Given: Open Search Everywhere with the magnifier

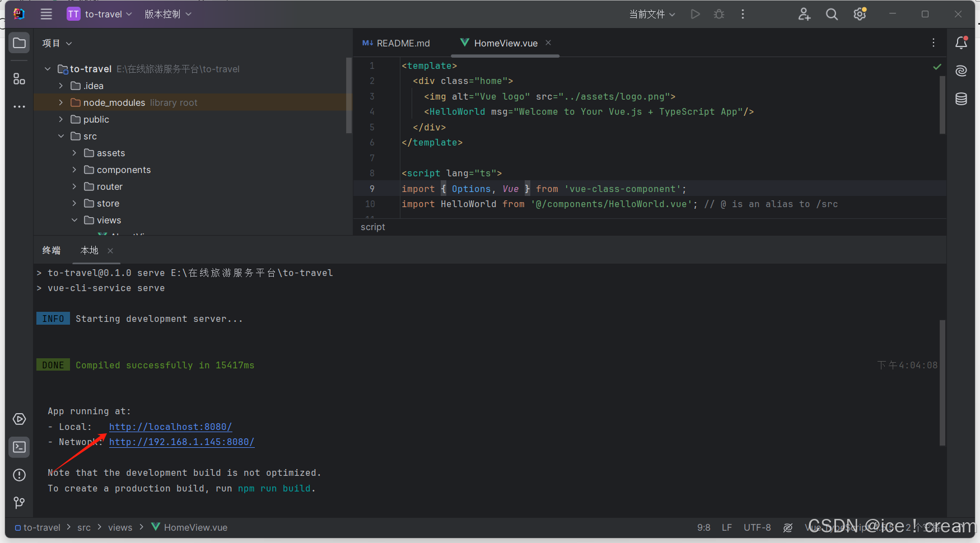Looking at the screenshot, I should 832,14.
